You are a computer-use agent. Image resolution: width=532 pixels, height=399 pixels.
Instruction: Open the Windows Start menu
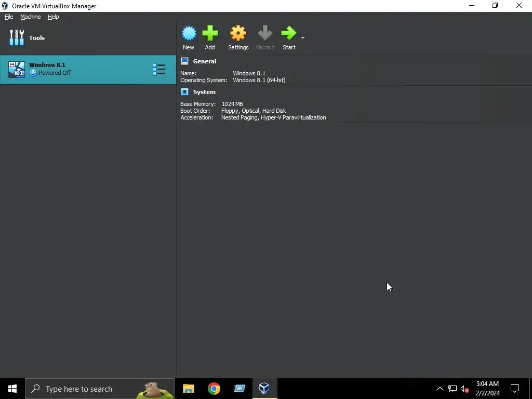tap(12, 389)
